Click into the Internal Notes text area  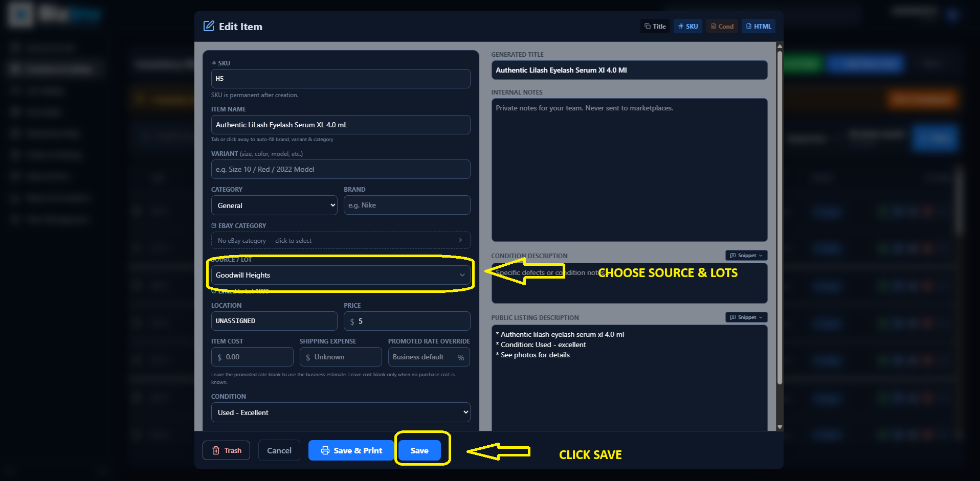[629, 170]
